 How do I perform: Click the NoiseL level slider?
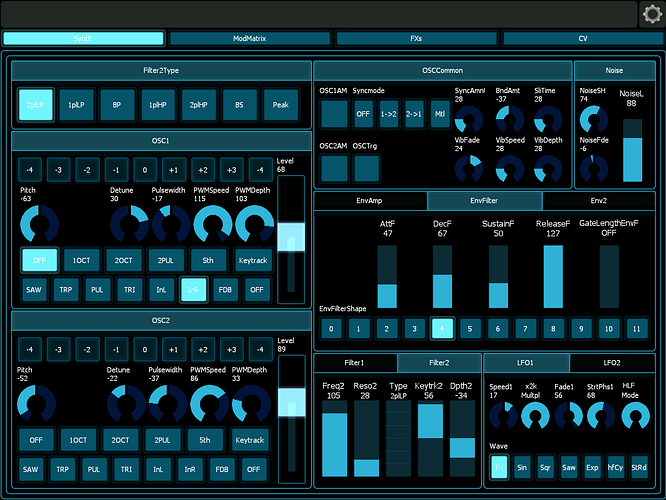[x=631, y=152]
